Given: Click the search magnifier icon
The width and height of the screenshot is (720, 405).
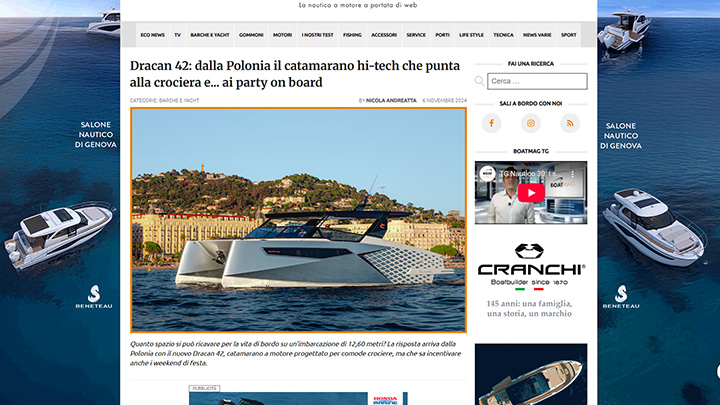Looking at the screenshot, I should 479,81.
